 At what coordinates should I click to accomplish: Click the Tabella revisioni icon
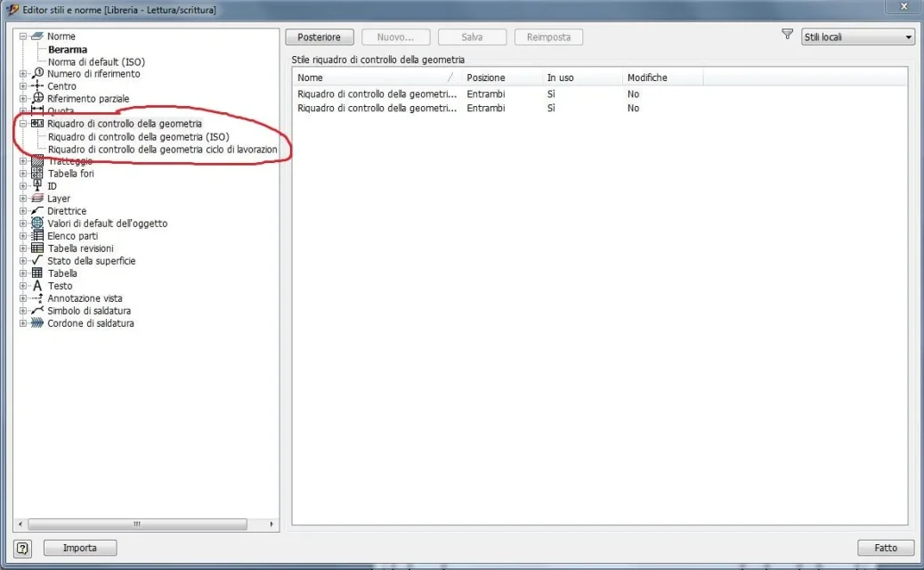tap(37, 248)
